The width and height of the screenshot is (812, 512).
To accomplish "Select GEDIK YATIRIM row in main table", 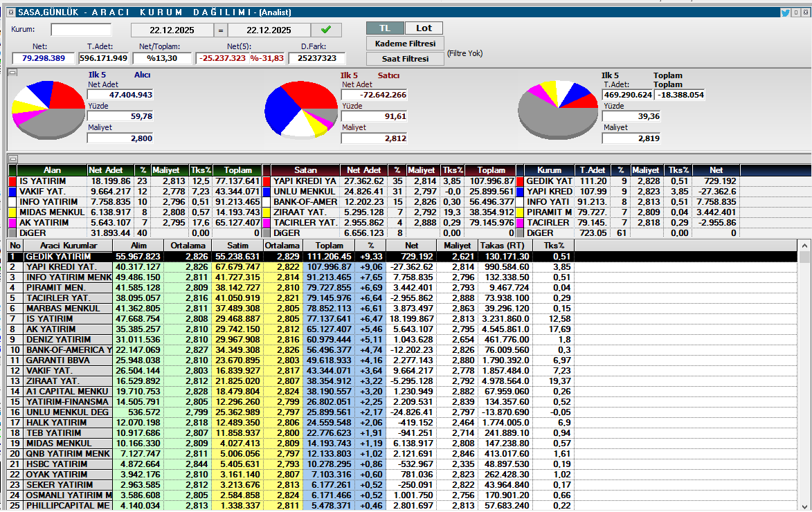I will (x=402, y=257).
